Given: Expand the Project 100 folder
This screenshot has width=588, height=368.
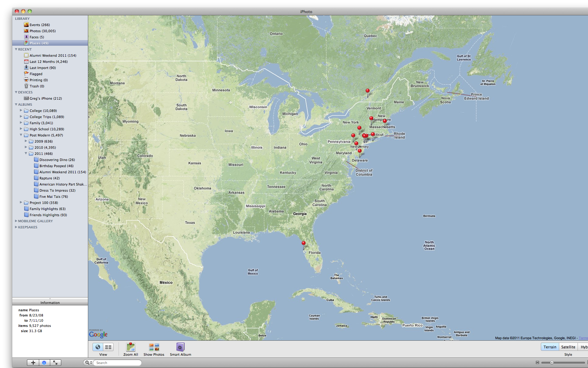Looking at the screenshot, I should point(21,202).
